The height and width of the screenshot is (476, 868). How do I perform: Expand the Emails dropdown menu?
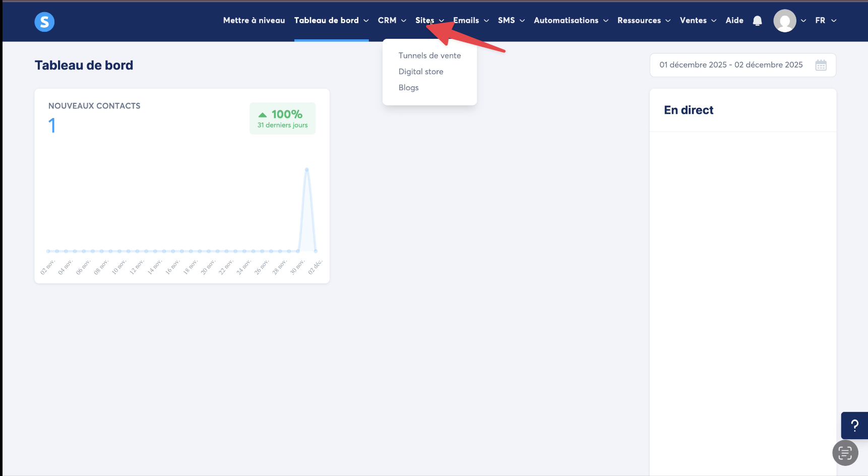471,21
